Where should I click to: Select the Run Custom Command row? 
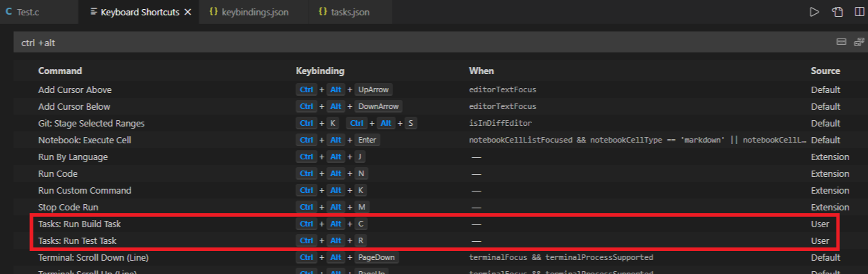[441, 190]
